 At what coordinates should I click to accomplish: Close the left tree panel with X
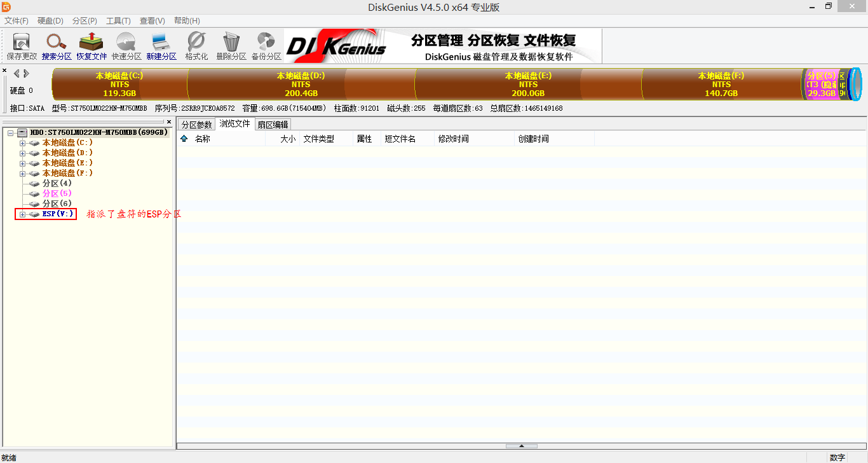tap(169, 121)
